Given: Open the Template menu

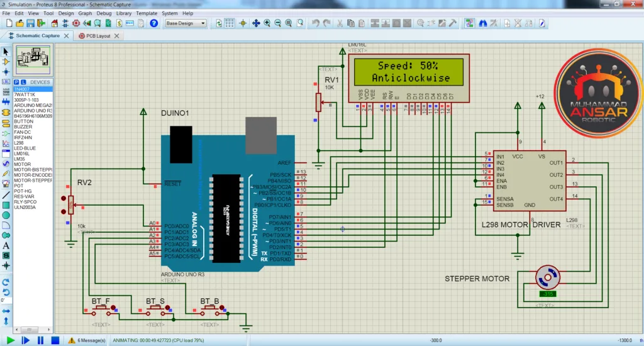Looking at the screenshot, I should coord(147,13).
